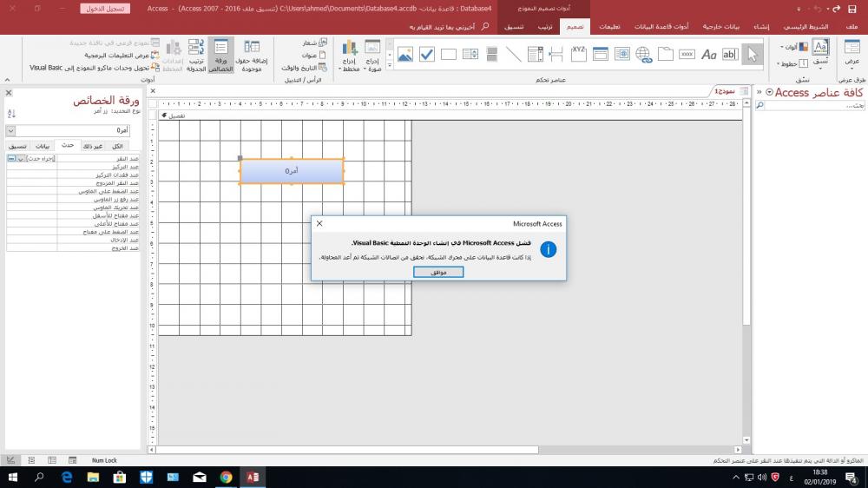Choose the List Box control

coord(470,55)
